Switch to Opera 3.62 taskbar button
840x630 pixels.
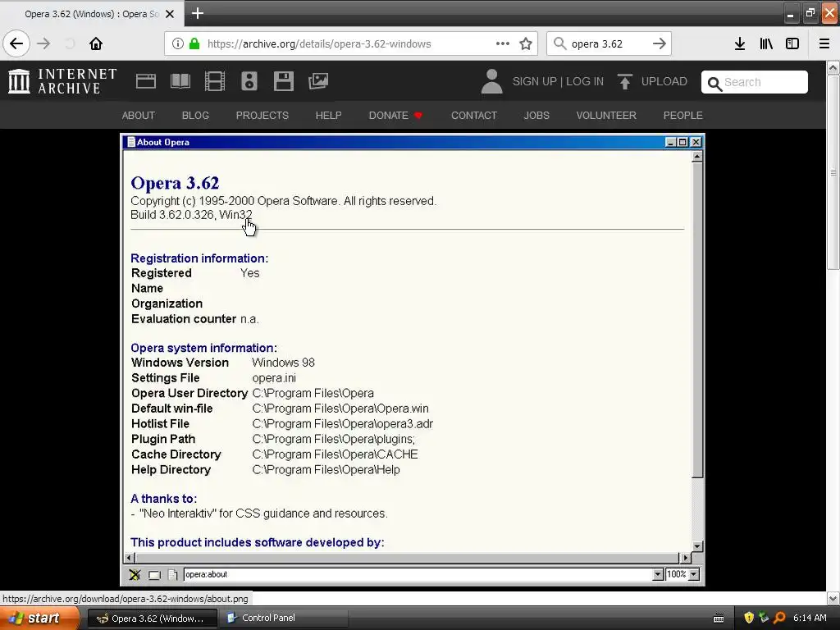pyautogui.click(x=152, y=619)
